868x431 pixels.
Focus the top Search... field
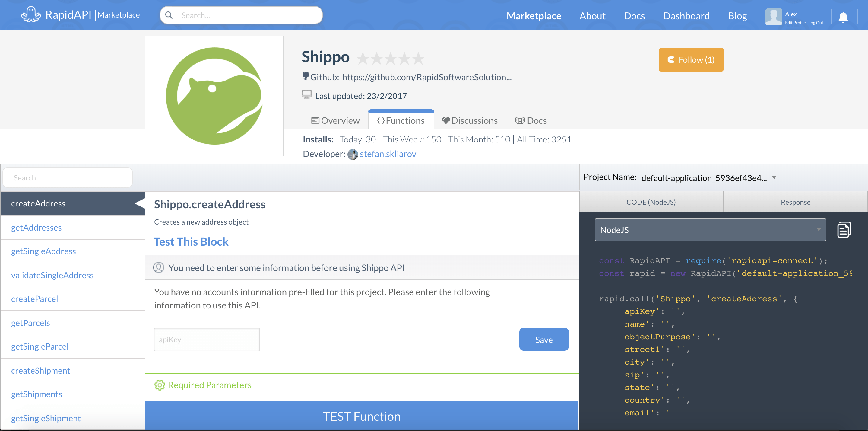click(241, 15)
